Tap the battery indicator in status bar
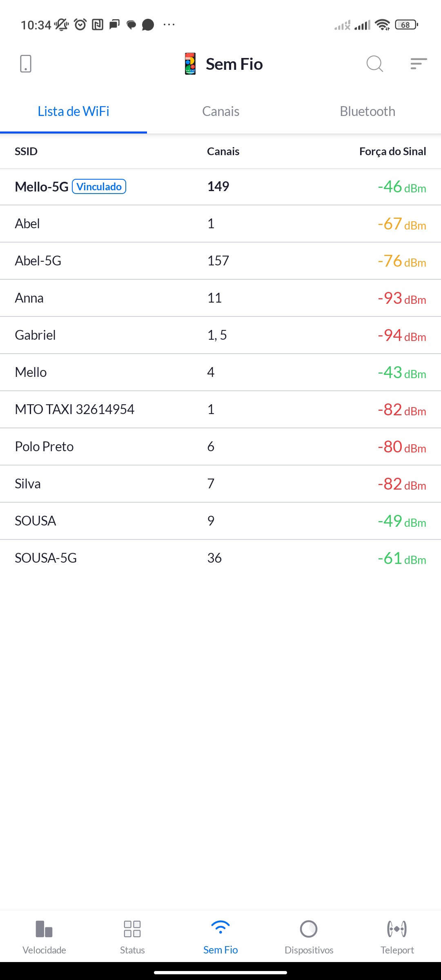This screenshot has width=441, height=980. pyautogui.click(x=406, y=25)
